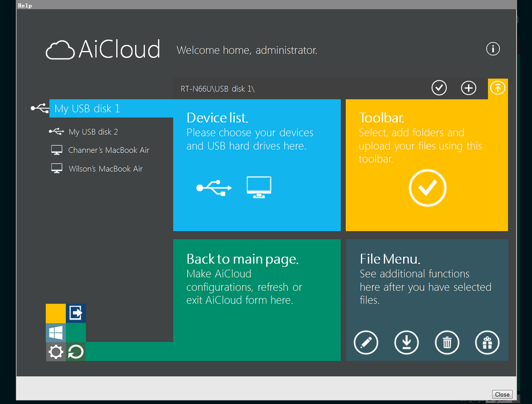The height and width of the screenshot is (404, 532).
Task: Click the Toolbar heading in yellow tile
Action: click(x=382, y=118)
